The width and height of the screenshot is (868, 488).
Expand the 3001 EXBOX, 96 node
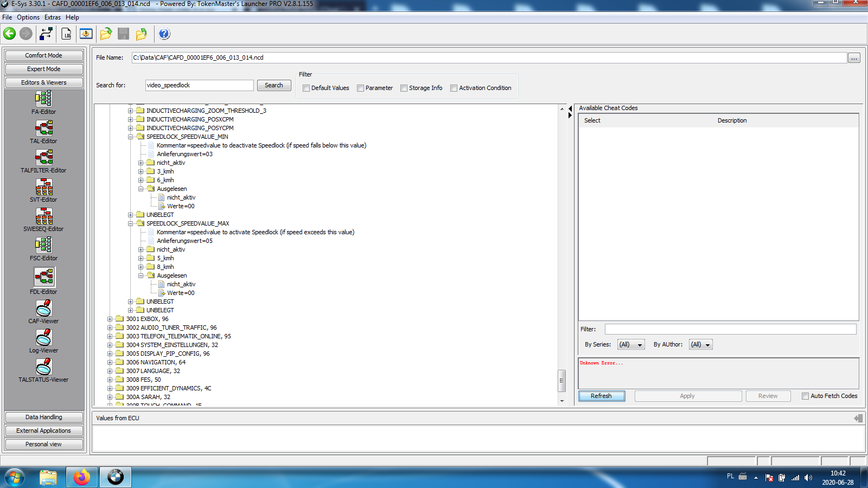(110, 319)
